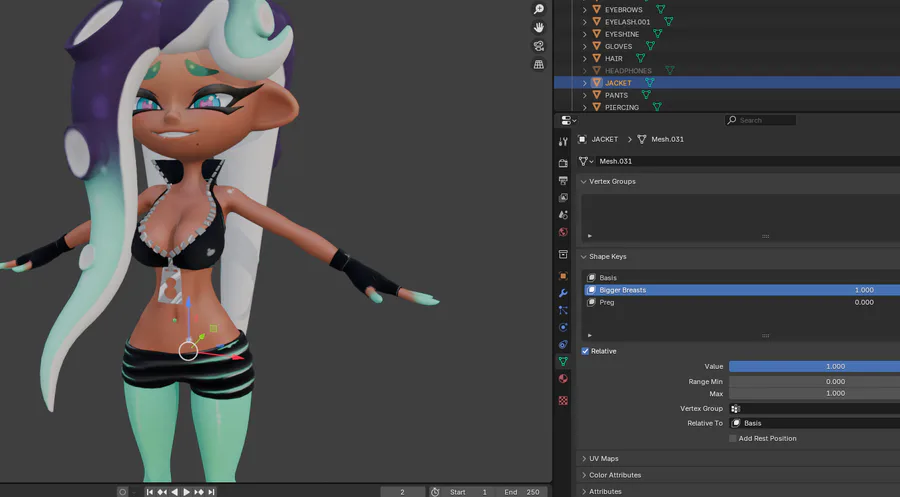
Task: Open the properties editor type dropdown
Action: click(x=569, y=120)
